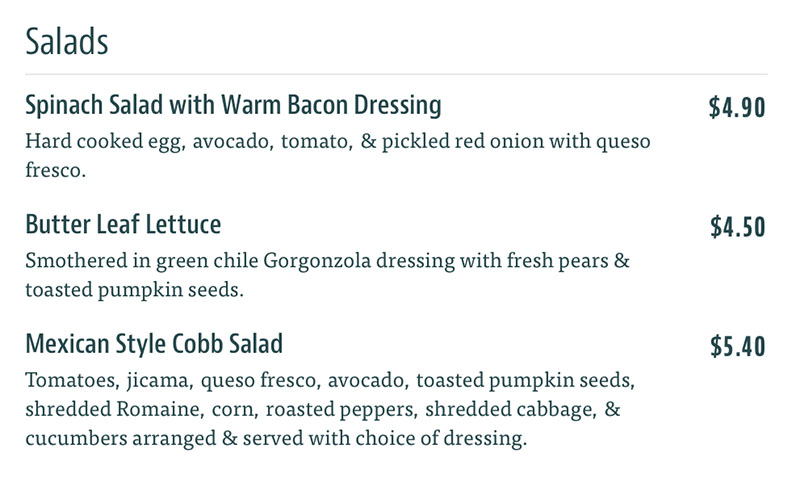
Task: Click 'pickled red onion' in spinach description
Action: (x=462, y=141)
